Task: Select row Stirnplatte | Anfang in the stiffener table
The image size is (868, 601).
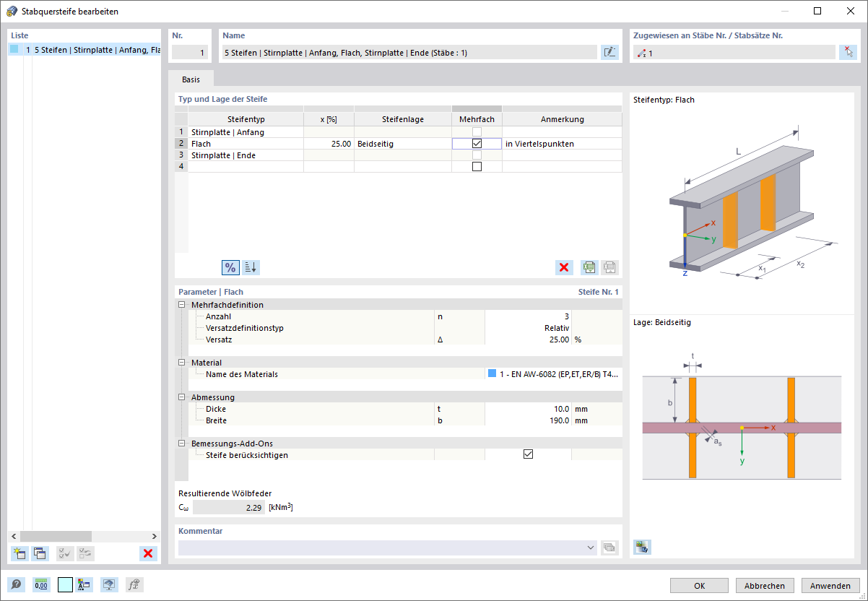Action: click(x=246, y=132)
